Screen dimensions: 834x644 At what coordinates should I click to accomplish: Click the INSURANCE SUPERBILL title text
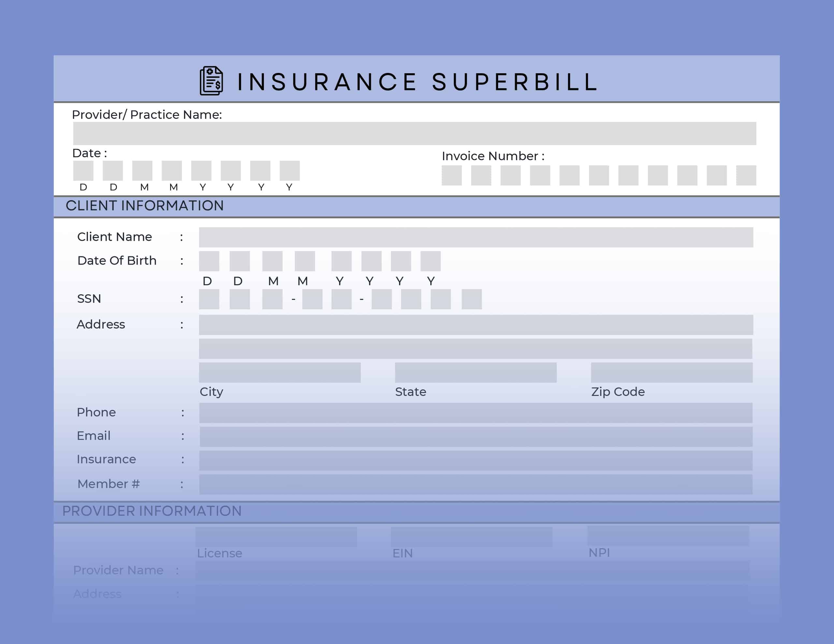417,82
